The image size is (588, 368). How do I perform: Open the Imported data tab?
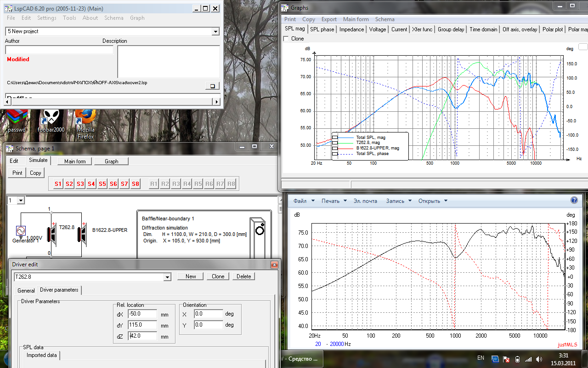coord(41,355)
